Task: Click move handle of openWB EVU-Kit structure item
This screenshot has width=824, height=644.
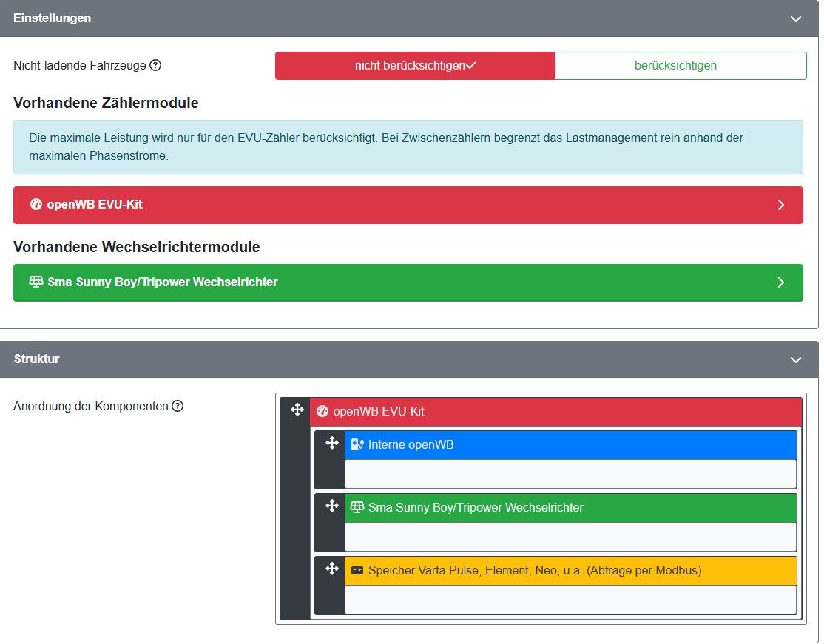Action: pos(297,410)
